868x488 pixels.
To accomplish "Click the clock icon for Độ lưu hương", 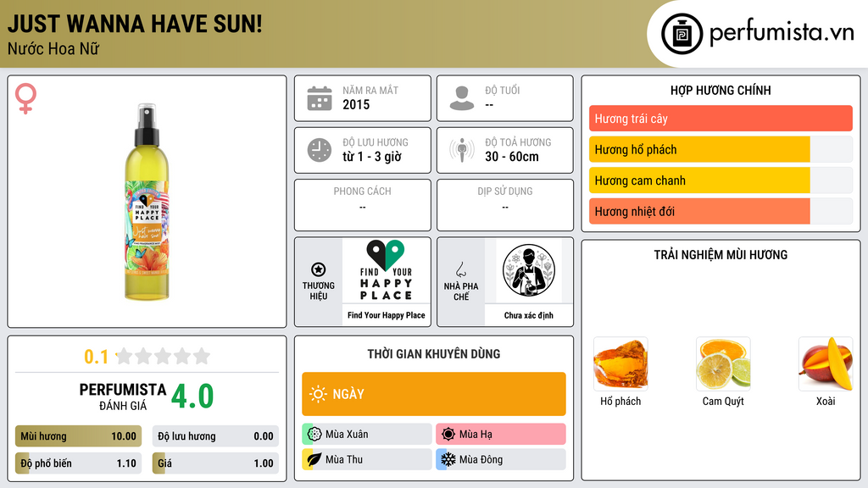I will tap(320, 150).
